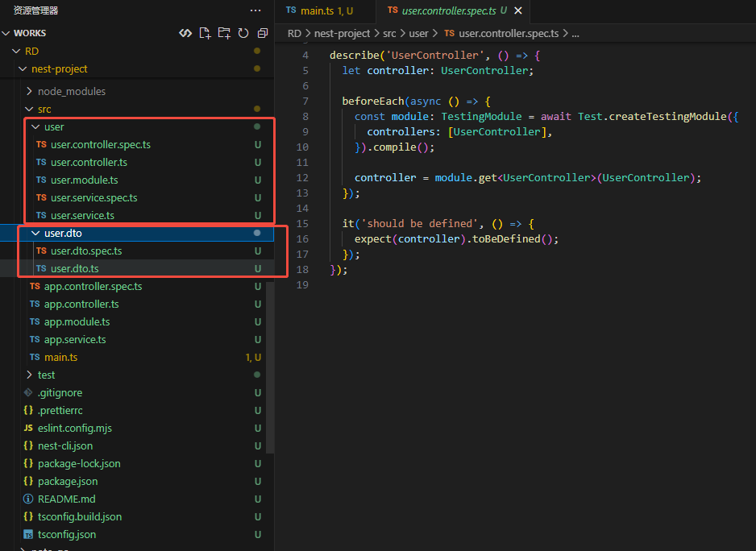Open the explorer more actions ellipsis menu
Image resolution: width=756 pixels, height=551 pixels.
coord(255,10)
